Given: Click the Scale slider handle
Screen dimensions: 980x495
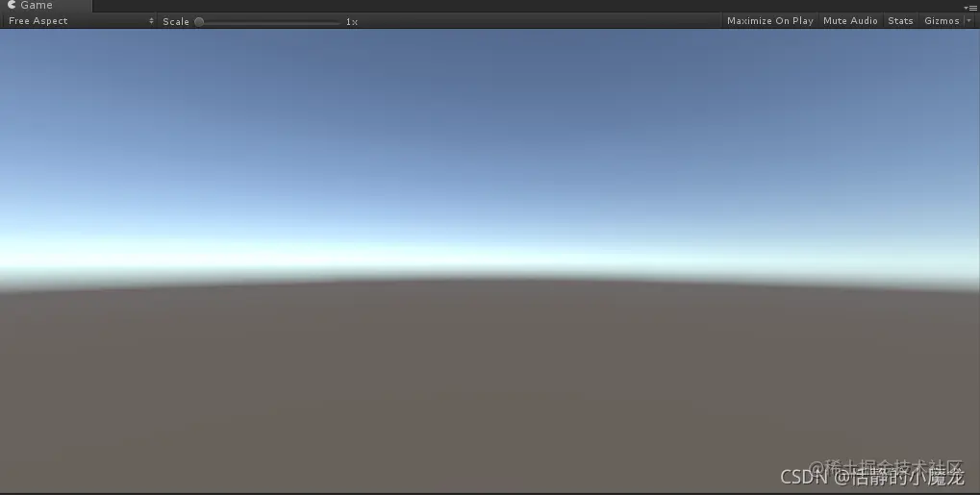Looking at the screenshot, I should (199, 21).
